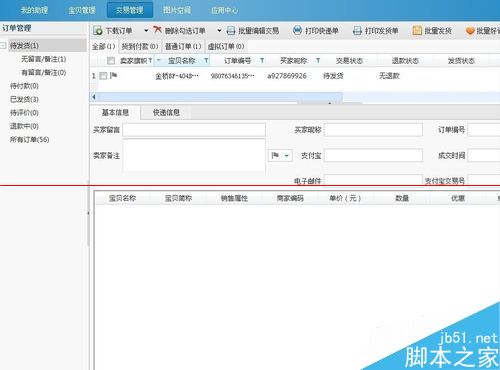Select 无留言/备注(1) in the tree
The height and width of the screenshot is (370, 500).
pos(44,59)
